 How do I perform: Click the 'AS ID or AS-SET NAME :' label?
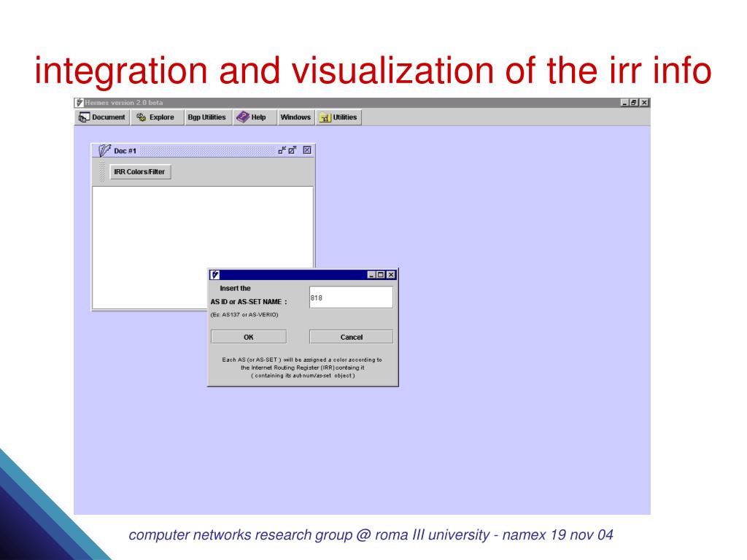[x=249, y=302]
